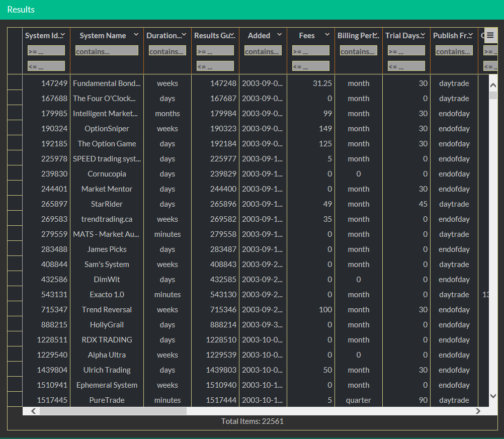
Task: Click the 'Market Mentor' system name cell
Action: tap(107, 189)
